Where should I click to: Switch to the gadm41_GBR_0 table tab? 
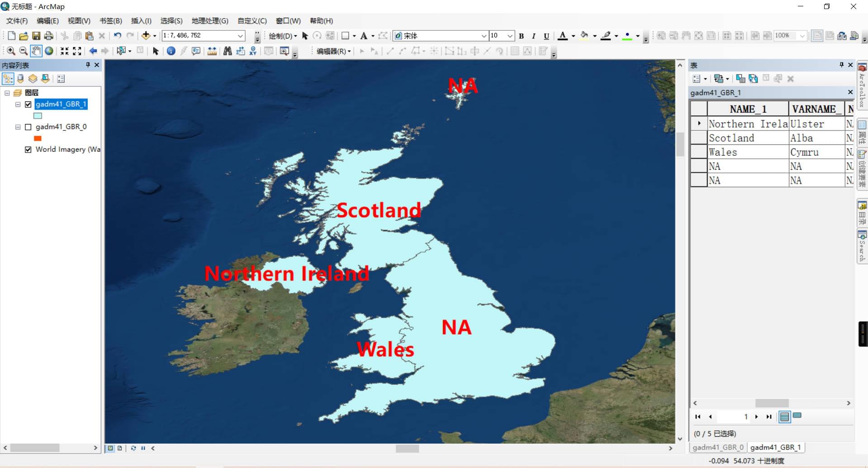(x=718, y=447)
